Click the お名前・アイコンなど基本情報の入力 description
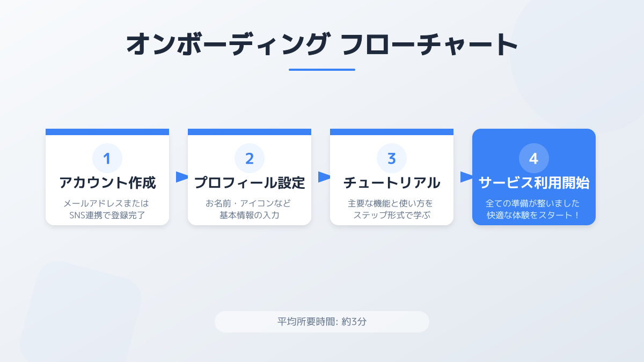This screenshot has width=644, height=362. click(250, 210)
